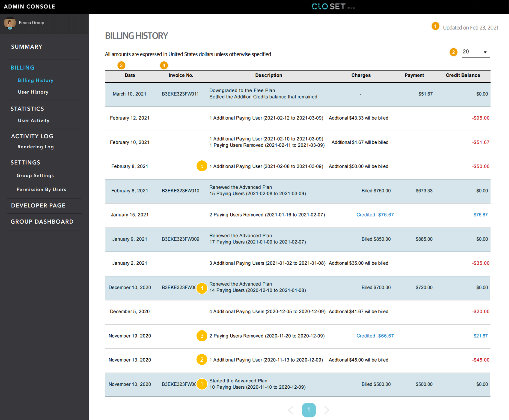Click the Payment column header
The height and width of the screenshot is (420, 509).
click(x=414, y=75)
